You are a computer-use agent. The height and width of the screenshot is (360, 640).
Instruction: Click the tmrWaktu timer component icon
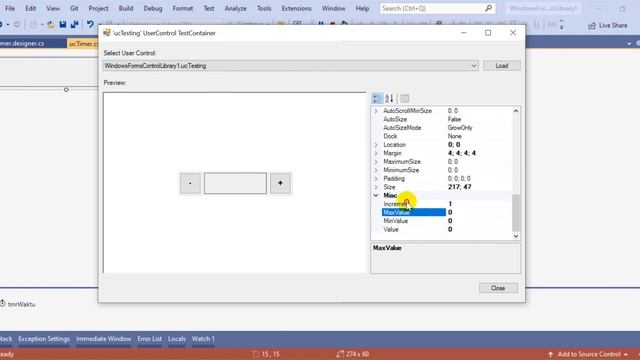2,303
